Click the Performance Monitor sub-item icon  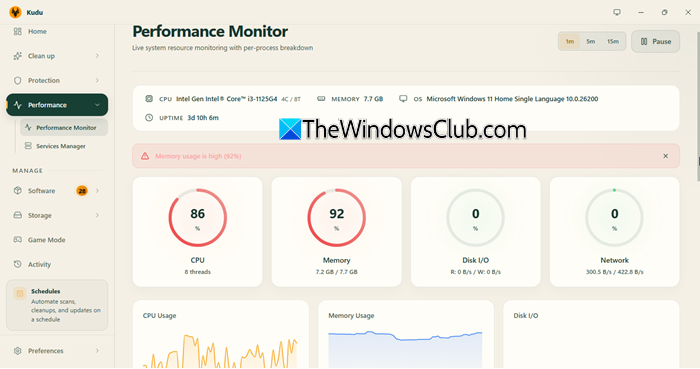pyautogui.click(x=28, y=127)
